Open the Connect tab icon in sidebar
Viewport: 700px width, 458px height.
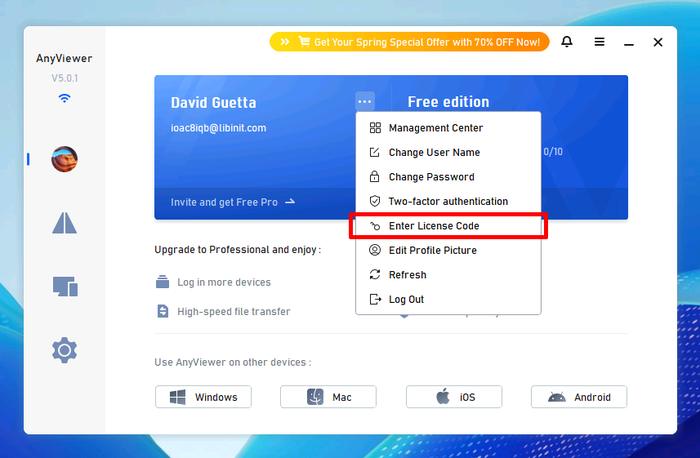pyautogui.click(x=65, y=223)
